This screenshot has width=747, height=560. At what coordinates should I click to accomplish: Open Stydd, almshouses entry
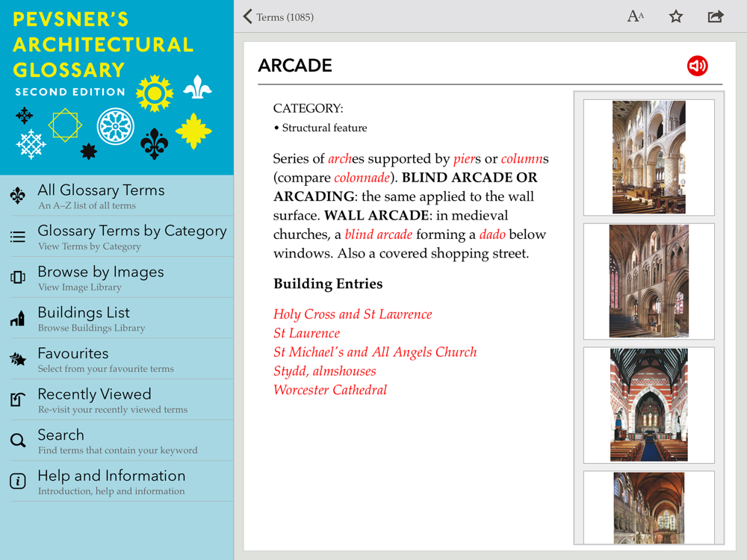[324, 371]
